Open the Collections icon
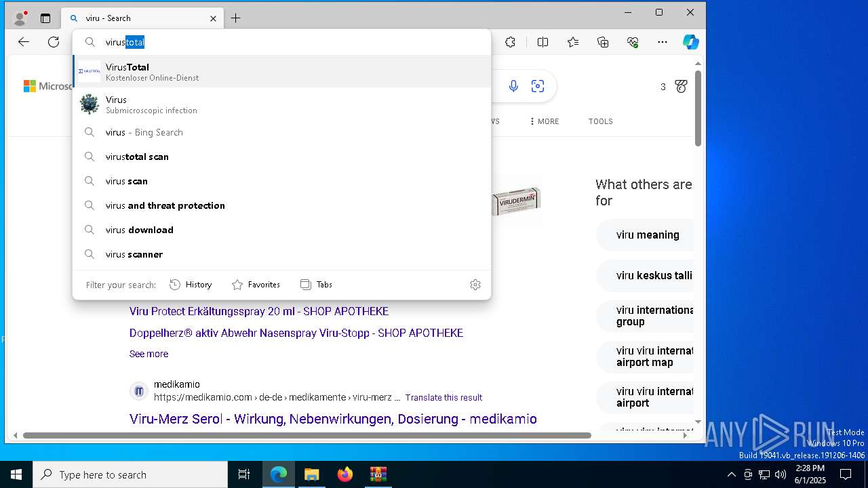Image resolution: width=868 pixels, height=488 pixels. pos(603,42)
